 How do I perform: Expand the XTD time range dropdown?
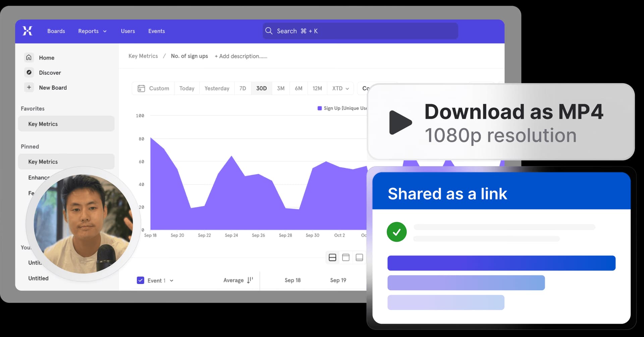point(340,88)
